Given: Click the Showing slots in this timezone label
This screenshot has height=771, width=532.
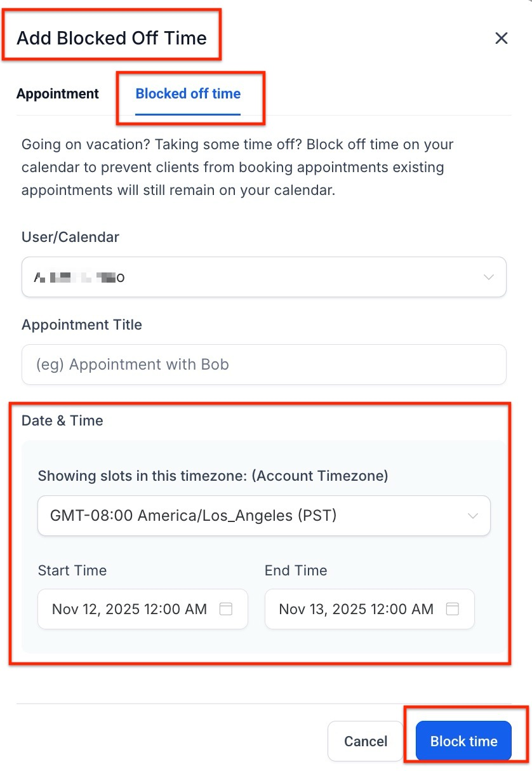Looking at the screenshot, I should (x=213, y=476).
